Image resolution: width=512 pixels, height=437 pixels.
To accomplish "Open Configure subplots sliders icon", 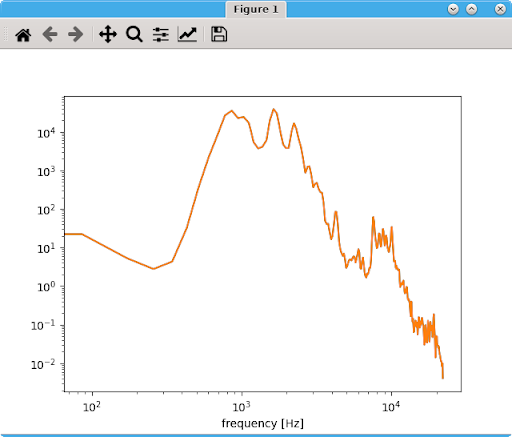I will point(161,35).
